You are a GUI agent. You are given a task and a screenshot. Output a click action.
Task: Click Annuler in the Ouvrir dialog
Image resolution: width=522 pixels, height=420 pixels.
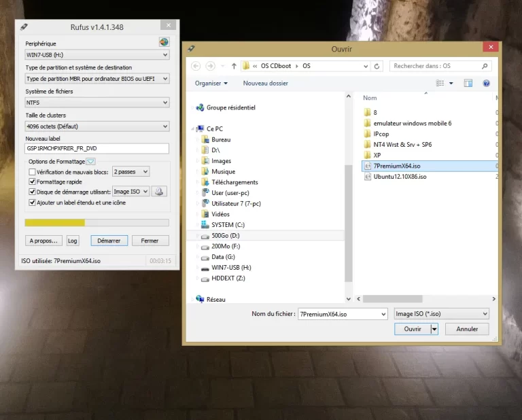pyautogui.click(x=467, y=329)
